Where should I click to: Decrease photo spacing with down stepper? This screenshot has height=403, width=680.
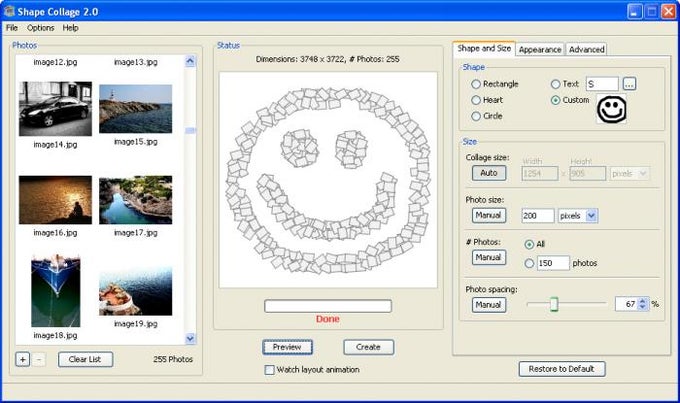tap(643, 307)
